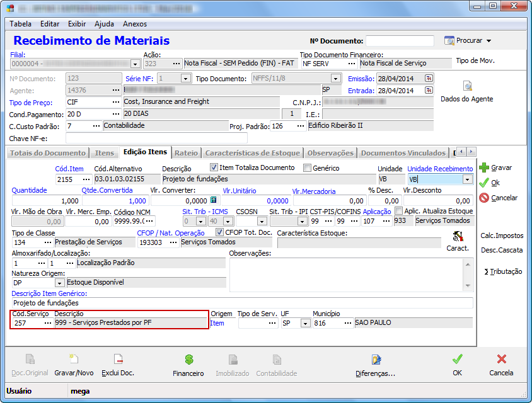
Task: Click the Gravar/Novo document icon
Action: tap(73, 360)
